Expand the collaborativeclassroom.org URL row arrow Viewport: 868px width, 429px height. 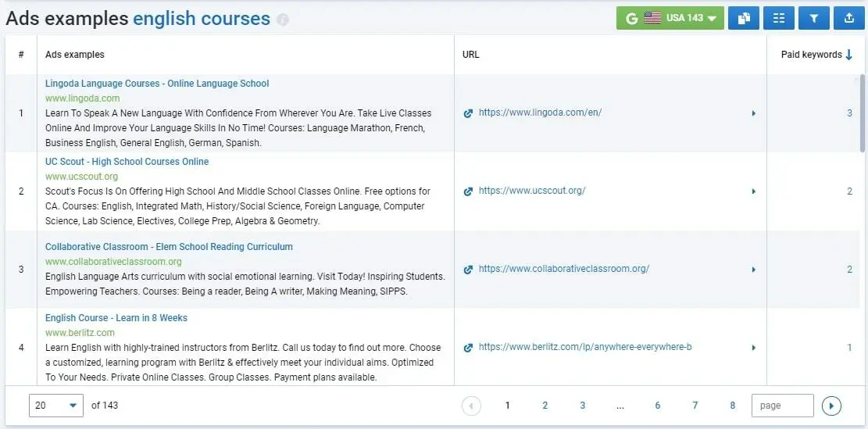pos(753,270)
